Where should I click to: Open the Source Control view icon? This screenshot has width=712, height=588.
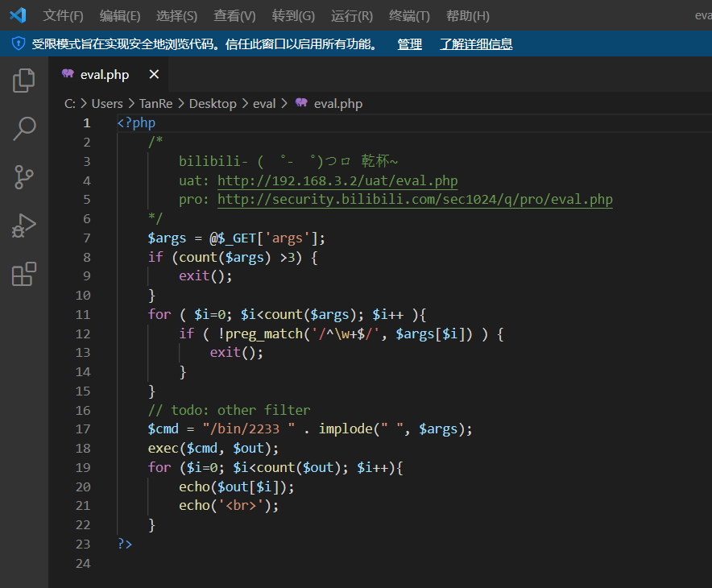click(x=24, y=177)
